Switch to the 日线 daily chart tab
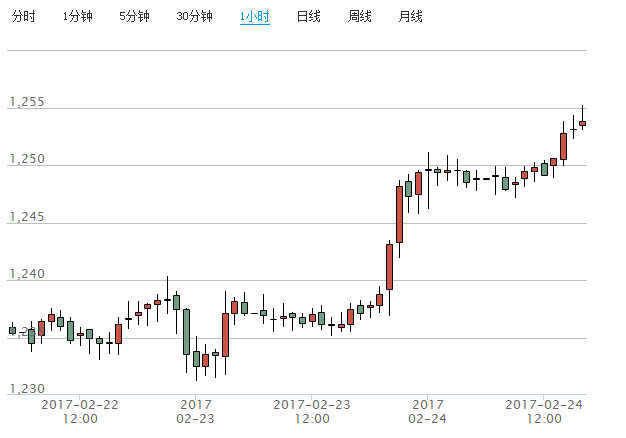 309,16
